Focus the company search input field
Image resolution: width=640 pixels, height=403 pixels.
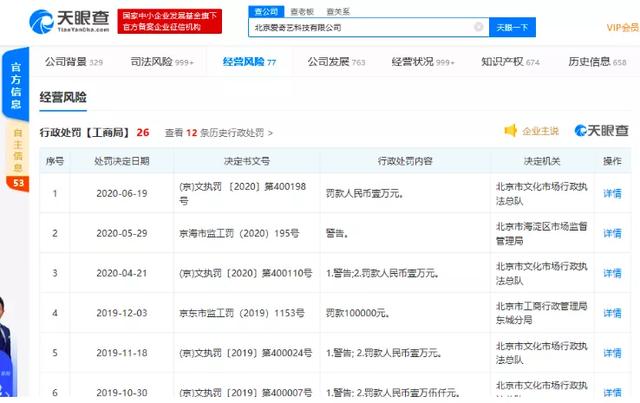[369, 27]
